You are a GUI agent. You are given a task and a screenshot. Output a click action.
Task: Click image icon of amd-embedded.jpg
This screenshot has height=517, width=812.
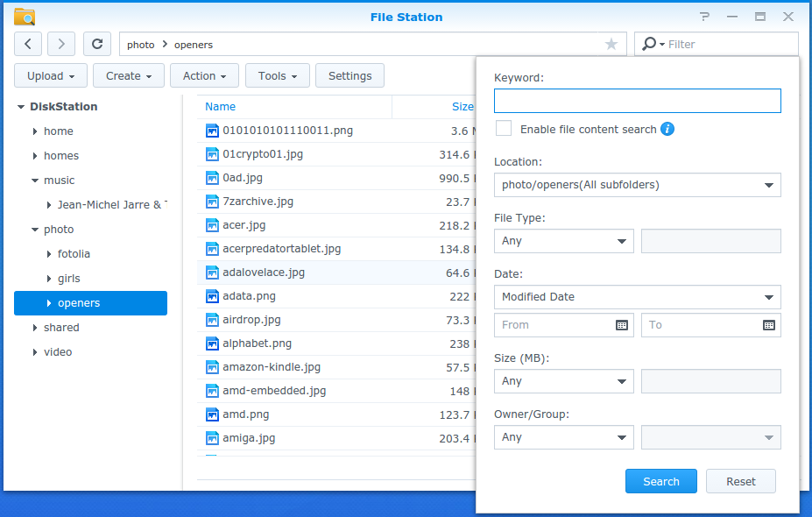pyautogui.click(x=212, y=391)
